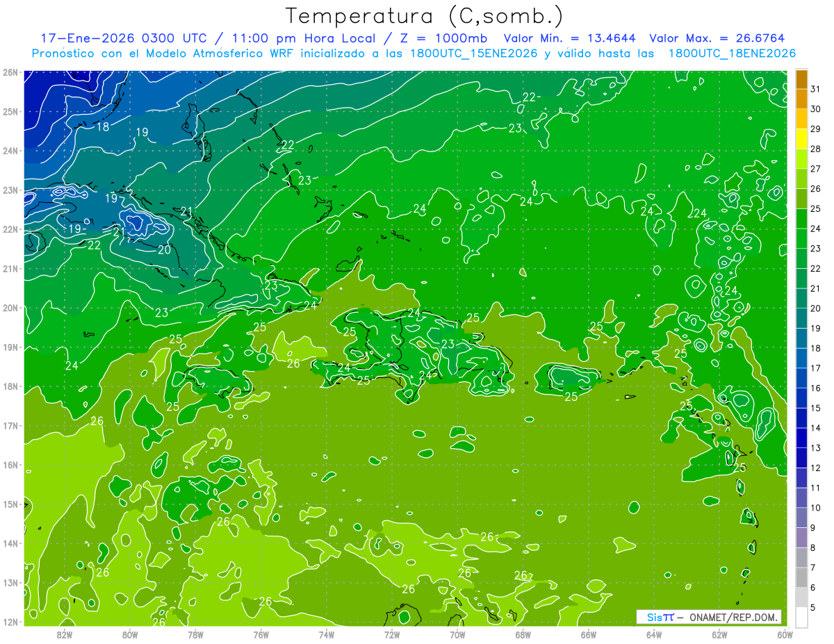Click the colorbar label "31"
Viewport: 834px width, 644px height.
(x=816, y=89)
